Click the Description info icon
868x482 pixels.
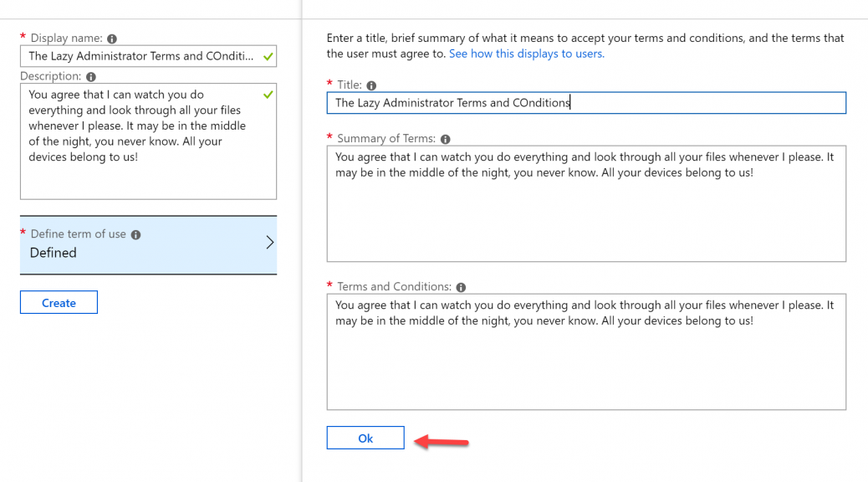(91, 77)
